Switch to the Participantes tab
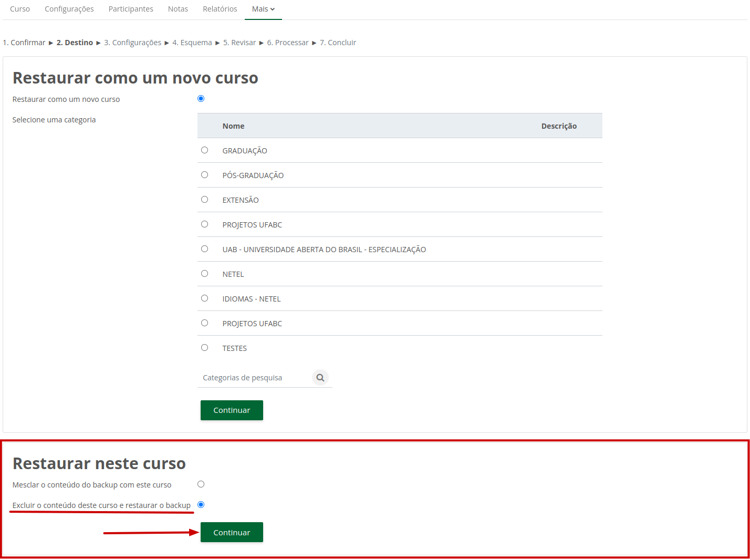750x560 pixels. 131,9
